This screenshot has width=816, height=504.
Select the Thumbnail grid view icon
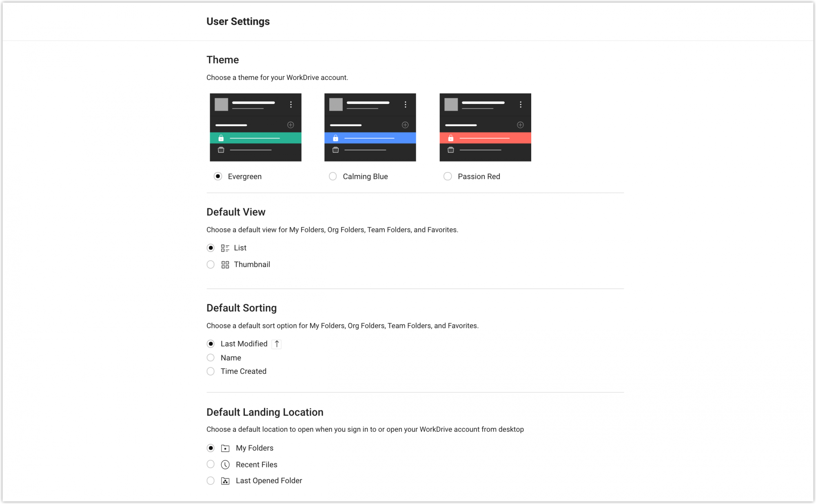click(x=225, y=264)
